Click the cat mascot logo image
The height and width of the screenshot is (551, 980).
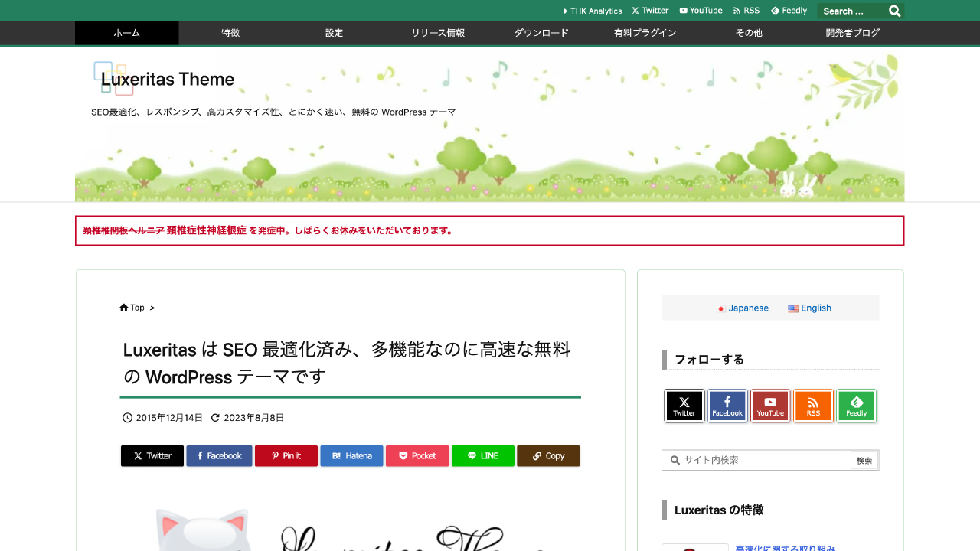[x=203, y=530]
